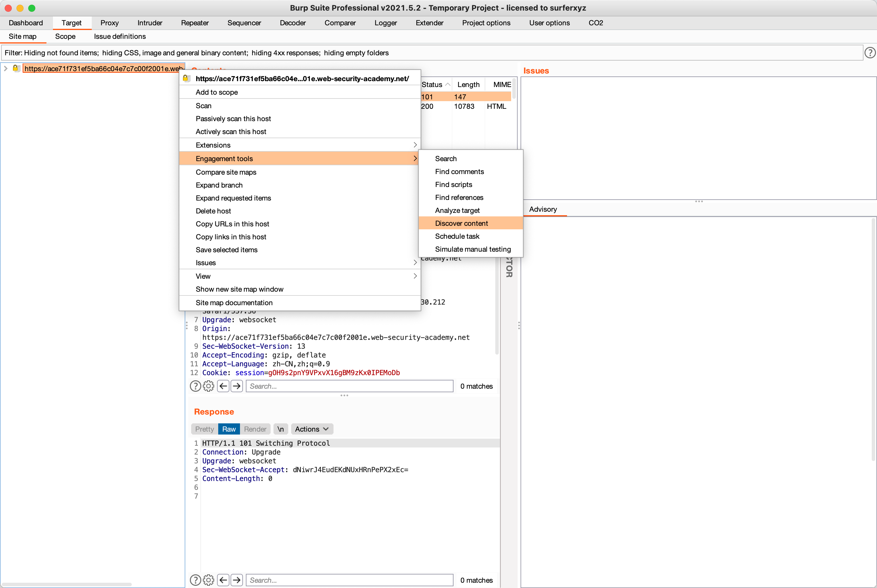Click request search help question mark icon

point(196,386)
